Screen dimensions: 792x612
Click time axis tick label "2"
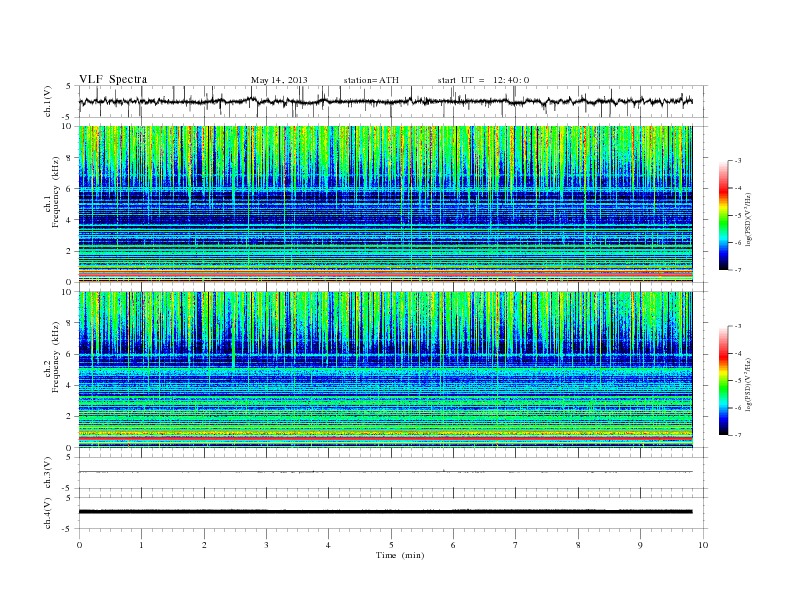[x=204, y=545]
